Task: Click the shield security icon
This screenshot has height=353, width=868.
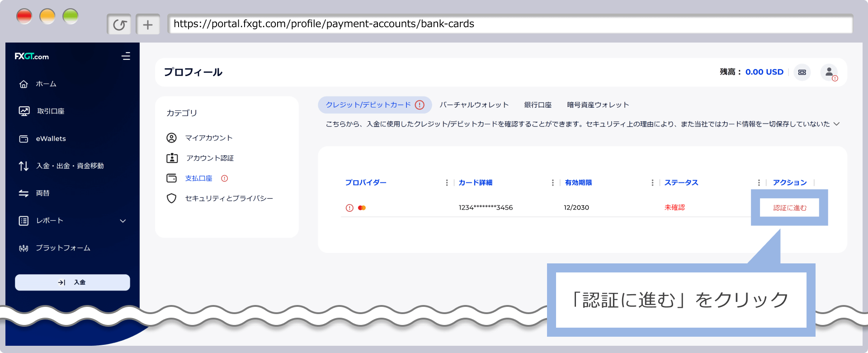Action: 172,198
